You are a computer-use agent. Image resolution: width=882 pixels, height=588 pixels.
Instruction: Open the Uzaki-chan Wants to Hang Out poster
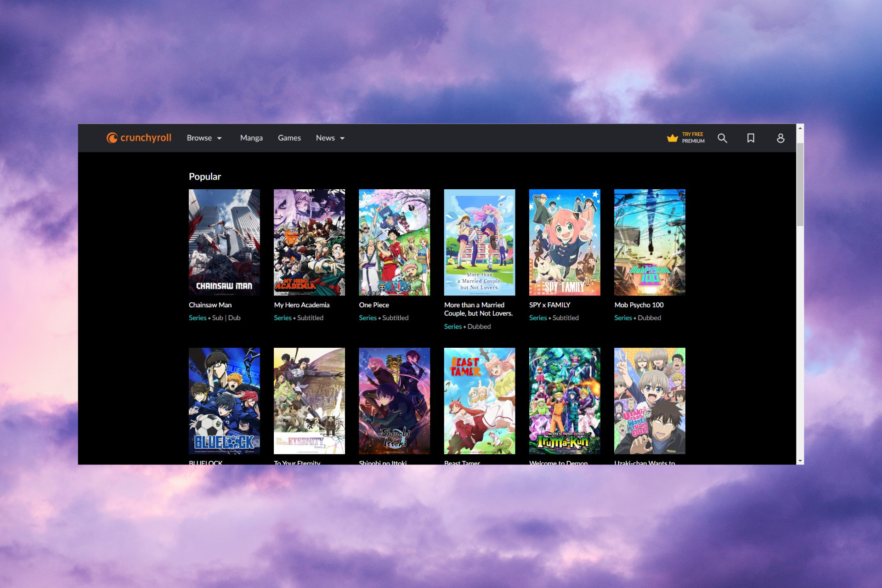click(x=650, y=401)
